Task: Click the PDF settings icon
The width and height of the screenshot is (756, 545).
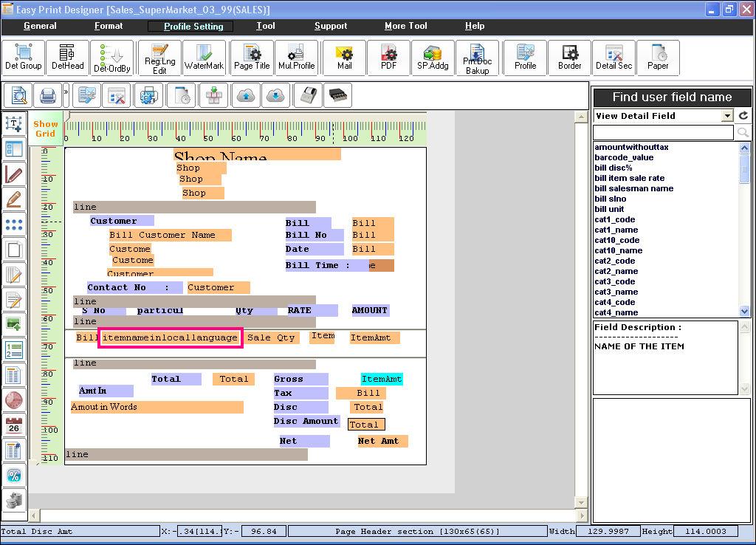Action: (x=389, y=58)
